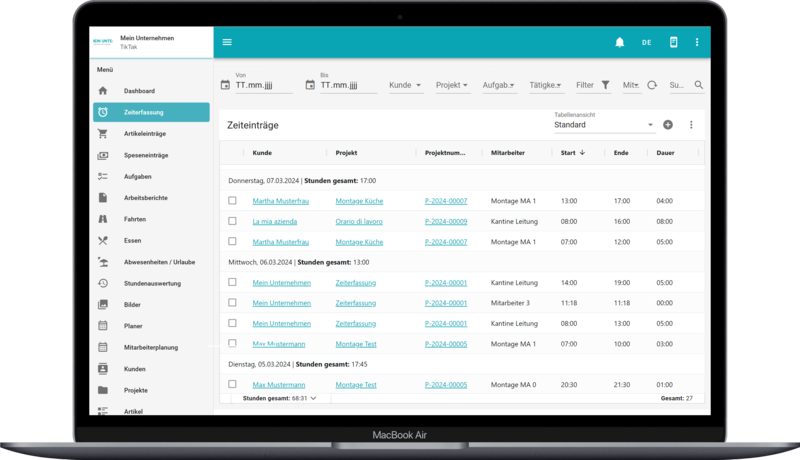Open the Orario di lavoro project link
This screenshot has height=460, width=800.
coord(360,221)
